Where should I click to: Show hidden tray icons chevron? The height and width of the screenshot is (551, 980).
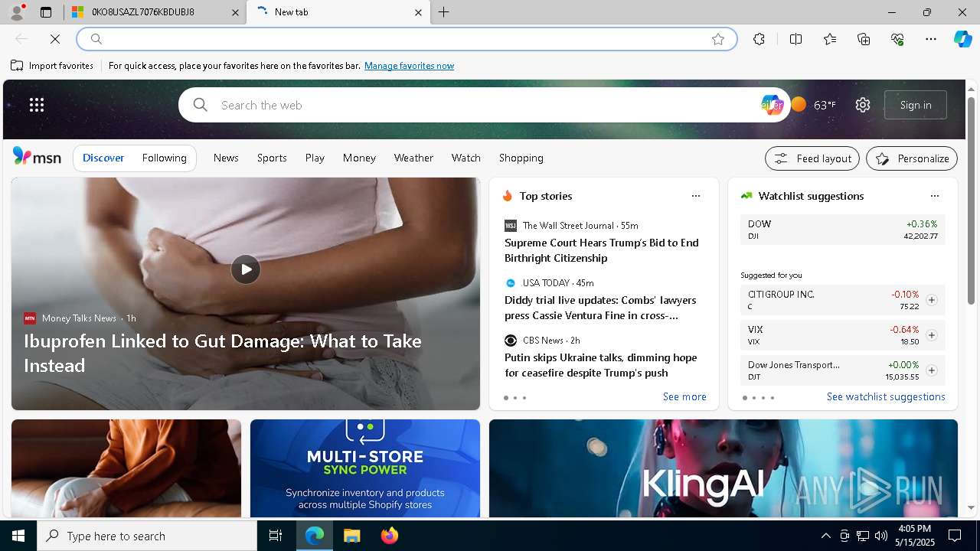pos(825,536)
